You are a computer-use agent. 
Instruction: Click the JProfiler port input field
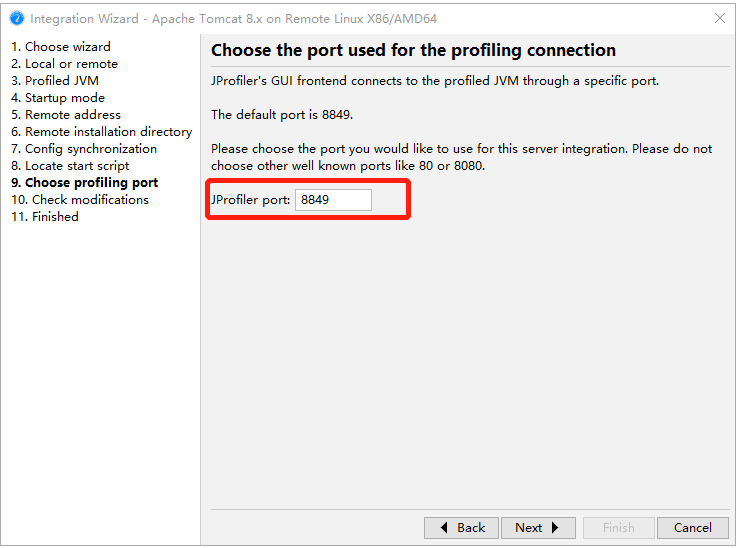click(x=333, y=200)
